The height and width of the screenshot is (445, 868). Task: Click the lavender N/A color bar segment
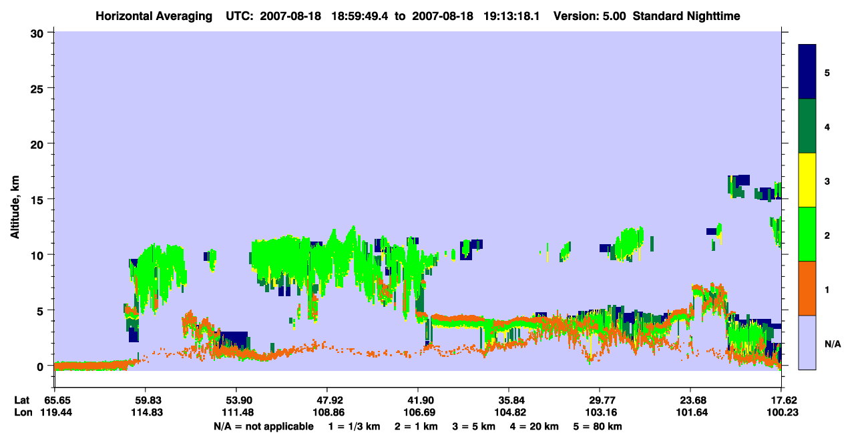(807, 342)
